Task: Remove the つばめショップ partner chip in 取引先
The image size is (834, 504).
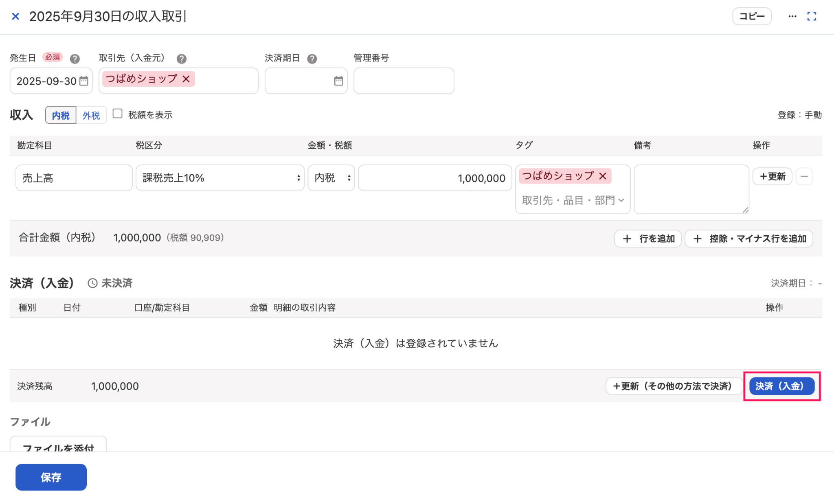Action: click(x=186, y=79)
